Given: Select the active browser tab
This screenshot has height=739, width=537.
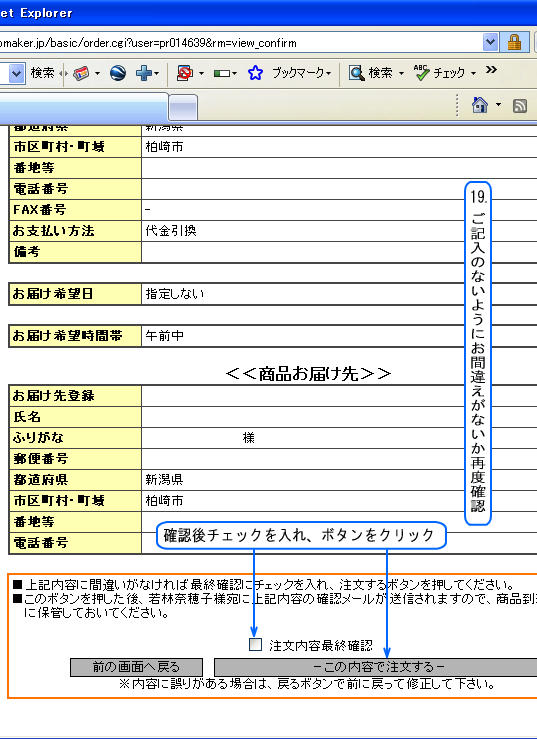Looking at the screenshot, I should 84,107.
